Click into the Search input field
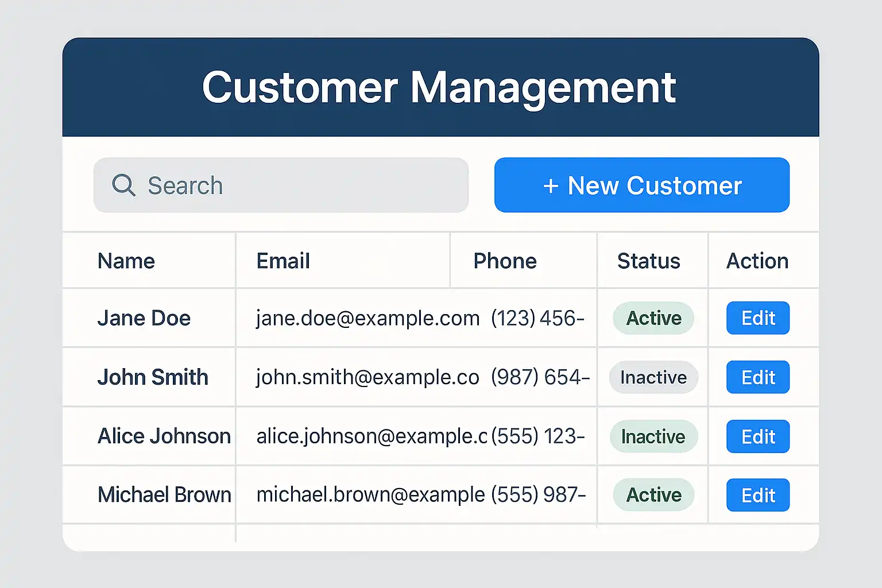 click(x=299, y=185)
